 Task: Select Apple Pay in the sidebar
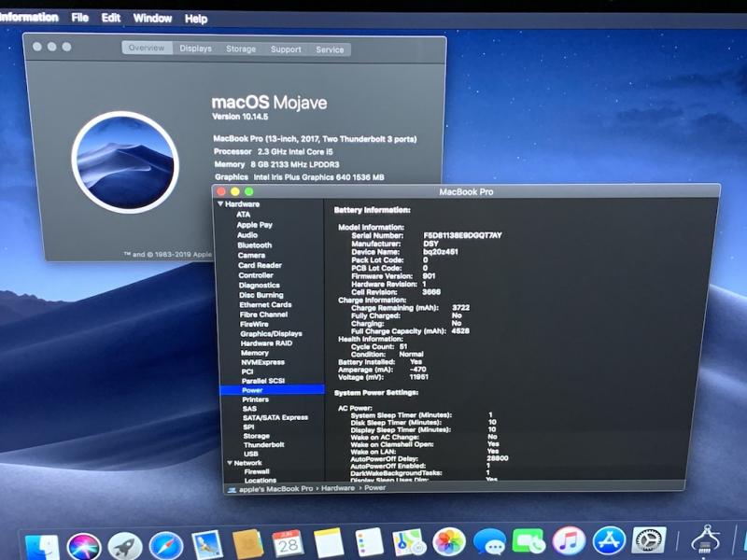pos(254,225)
